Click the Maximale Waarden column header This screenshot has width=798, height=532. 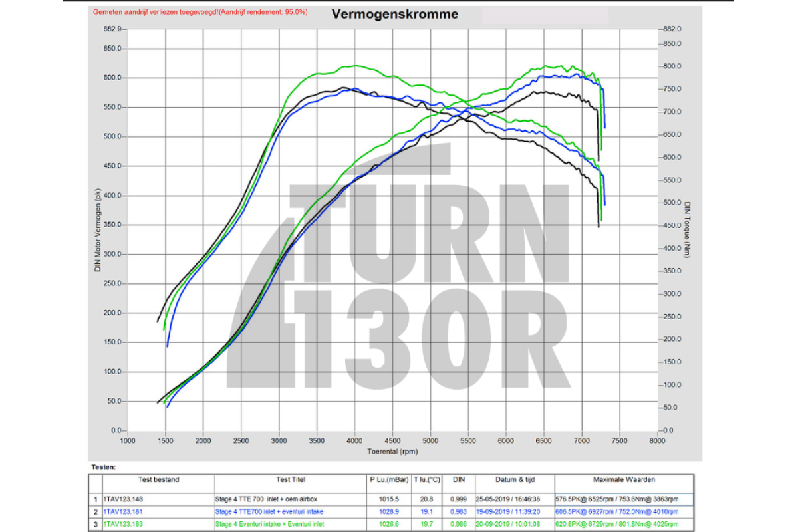(624, 479)
